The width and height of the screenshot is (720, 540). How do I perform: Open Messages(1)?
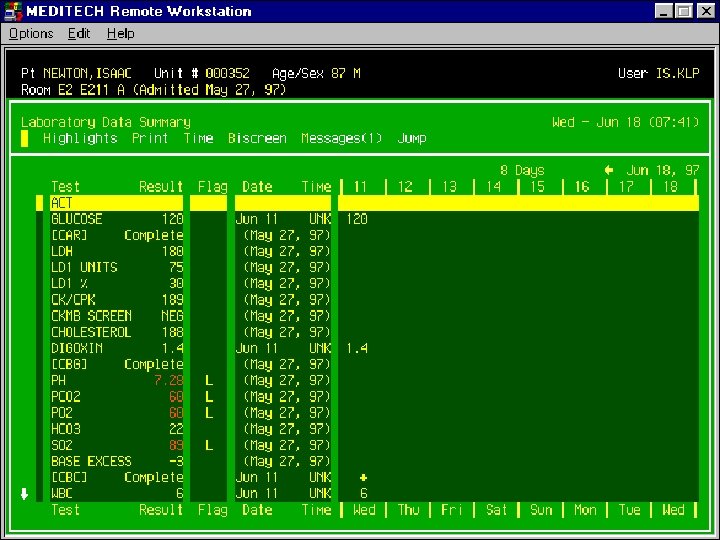tap(341, 138)
